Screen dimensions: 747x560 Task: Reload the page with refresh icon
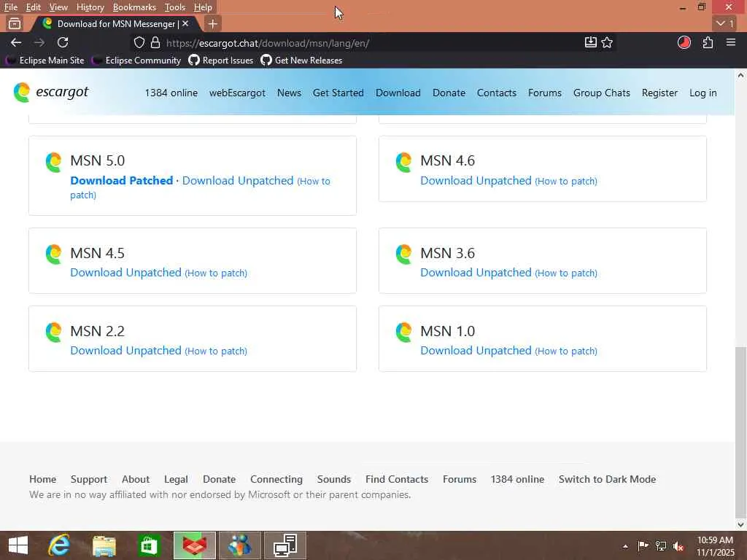coord(63,42)
